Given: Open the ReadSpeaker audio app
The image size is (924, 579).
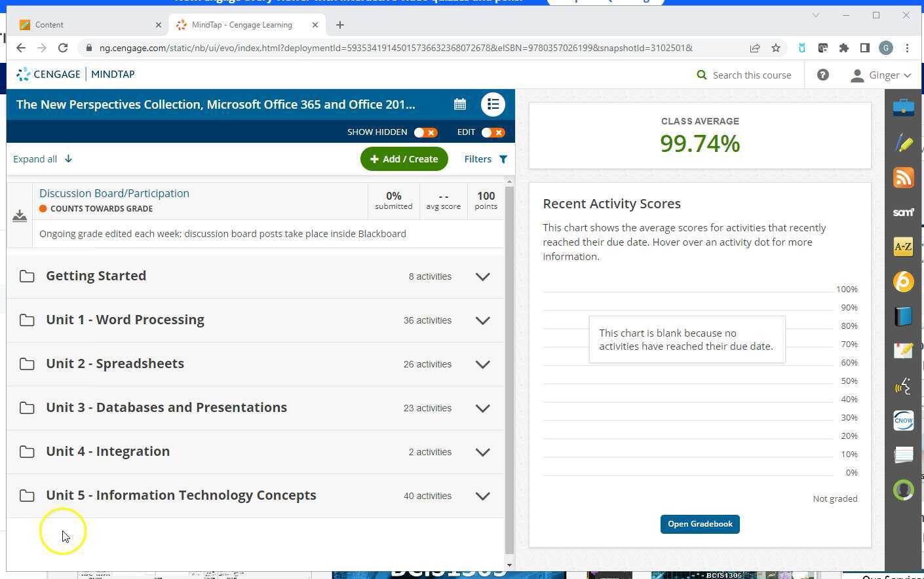Looking at the screenshot, I should 903,386.
